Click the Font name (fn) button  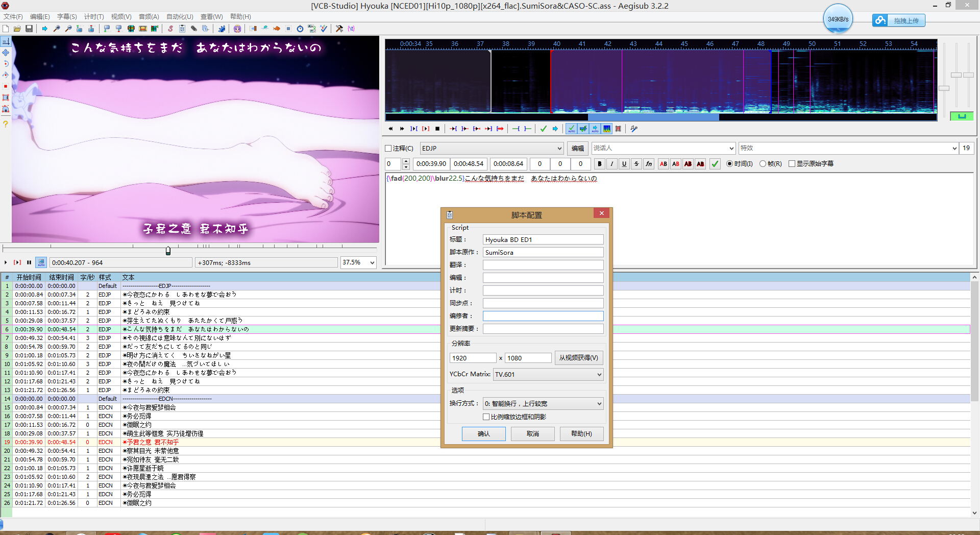coord(649,164)
